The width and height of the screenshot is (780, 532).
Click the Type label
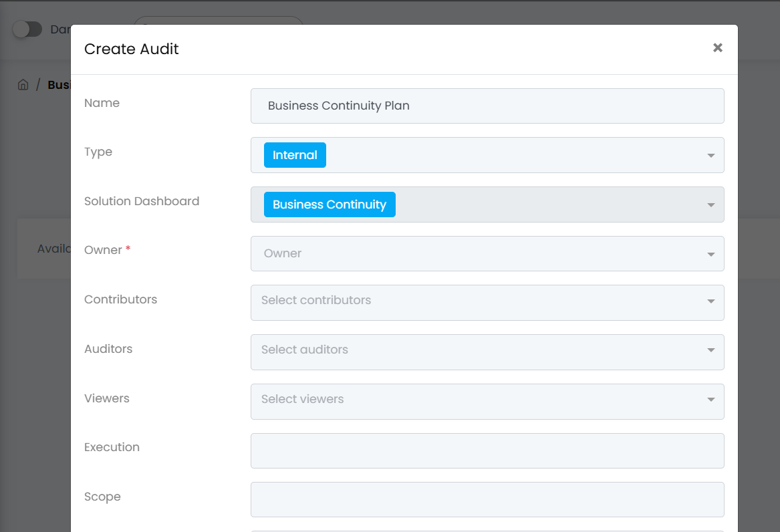[98, 152]
